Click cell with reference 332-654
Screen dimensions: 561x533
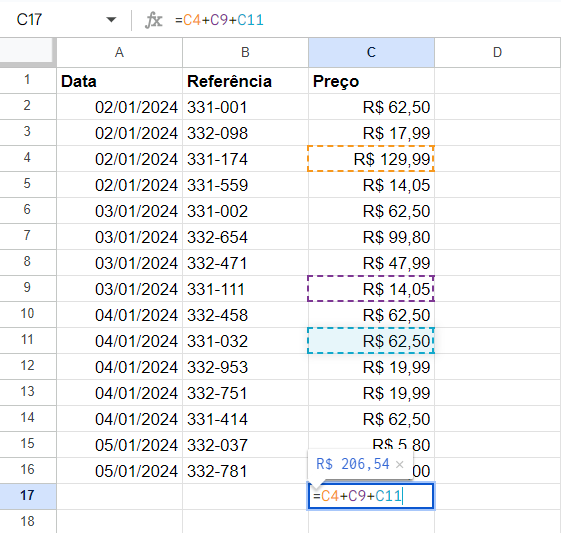pos(245,237)
